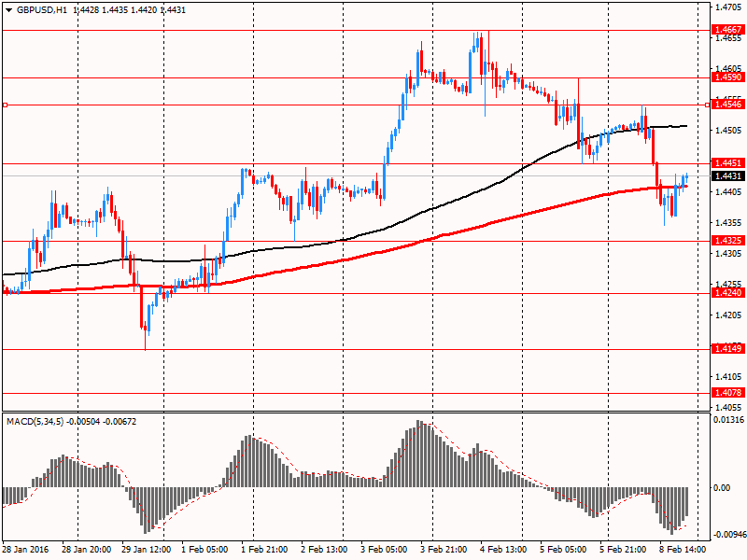This screenshot has height=560, width=747.
Task: Click the current price label 1.4431
Action: pyautogui.click(x=728, y=176)
